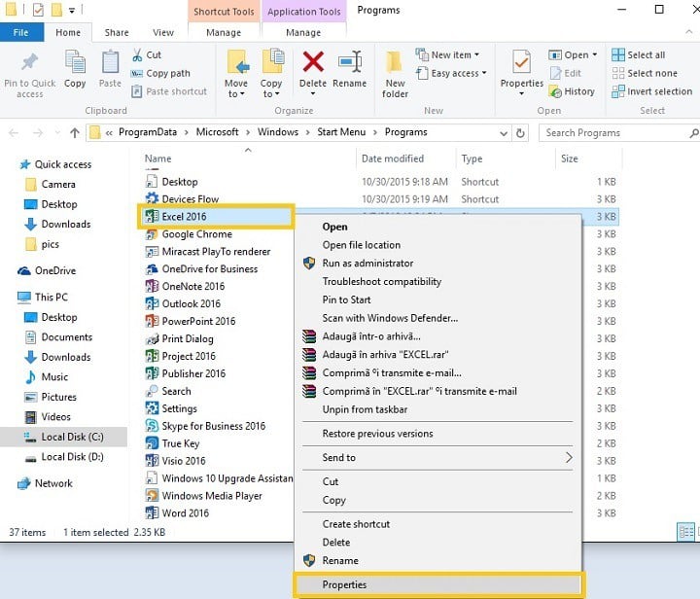The width and height of the screenshot is (700, 599).
Task: Collapse the ribbon with the chevron
Action: click(x=689, y=32)
